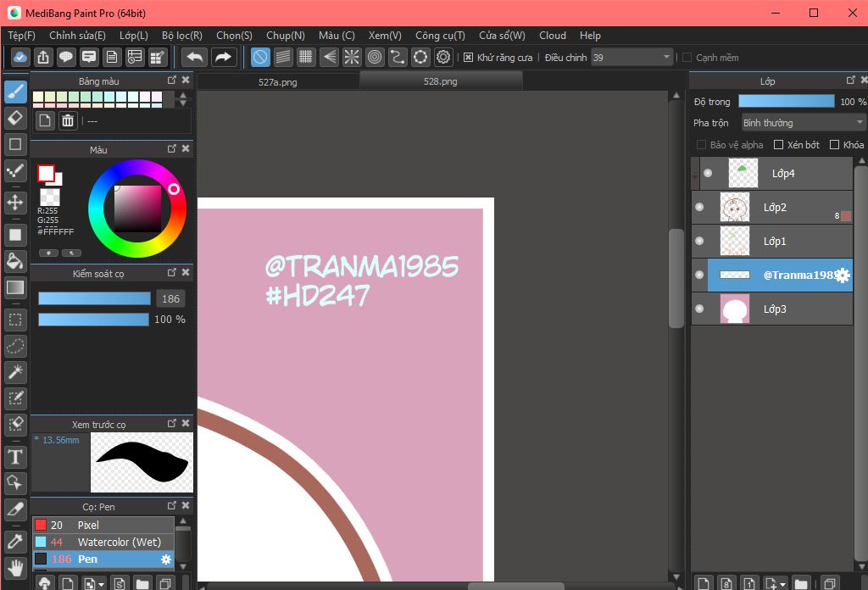Undock the Kiểm soát cọ panel

[x=172, y=272]
